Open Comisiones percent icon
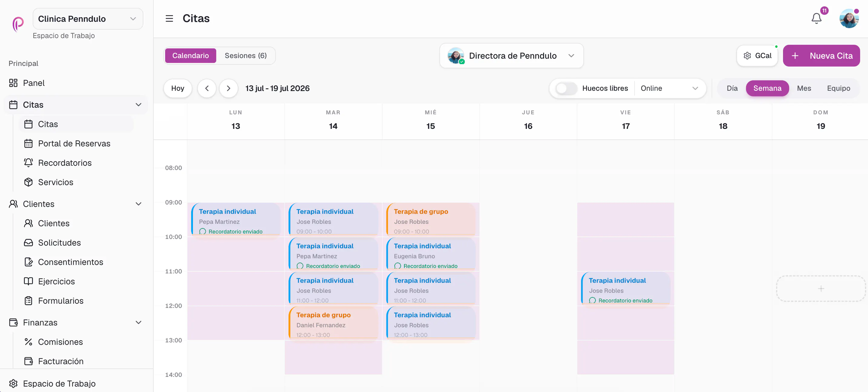The height and width of the screenshot is (392, 868). (28, 342)
